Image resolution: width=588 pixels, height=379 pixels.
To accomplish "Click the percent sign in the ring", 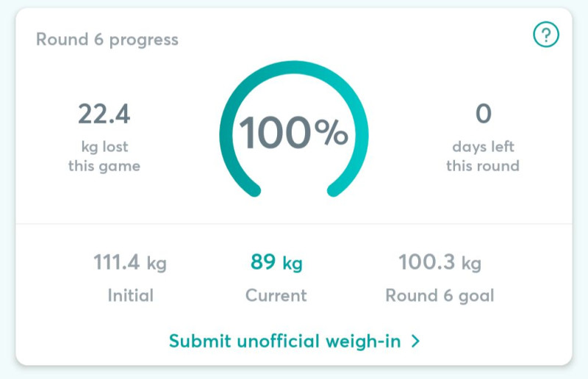I will coord(331,134).
